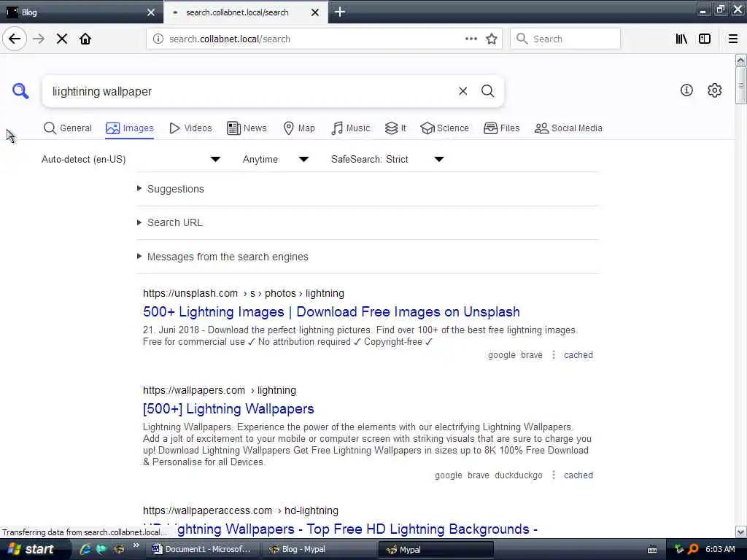Toggle the sidebar view icon

[705, 39]
